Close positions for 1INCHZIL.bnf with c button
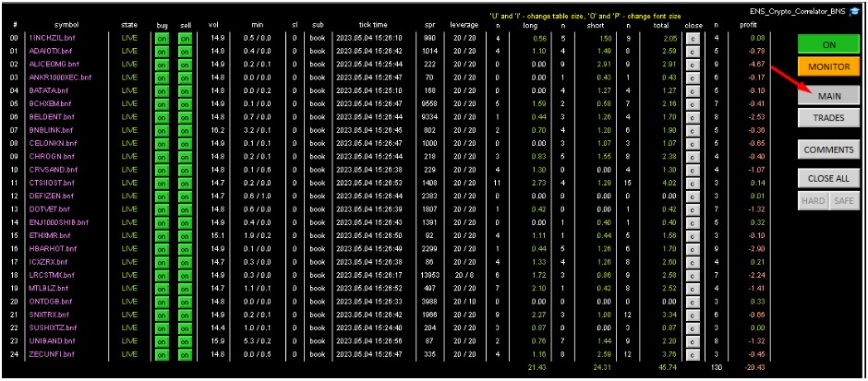The height and width of the screenshot is (381, 868). coord(693,38)
